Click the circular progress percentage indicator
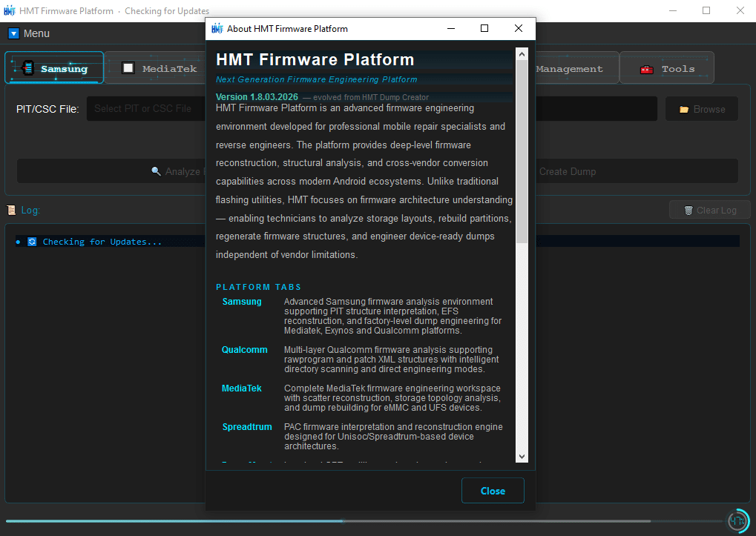 (x=737, y=520)
